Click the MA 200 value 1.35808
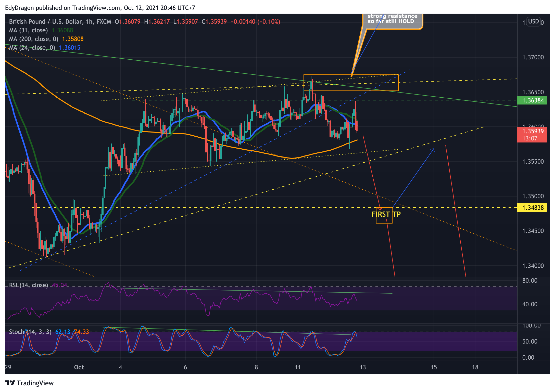555x392 pixels. (x=73, y=39)
